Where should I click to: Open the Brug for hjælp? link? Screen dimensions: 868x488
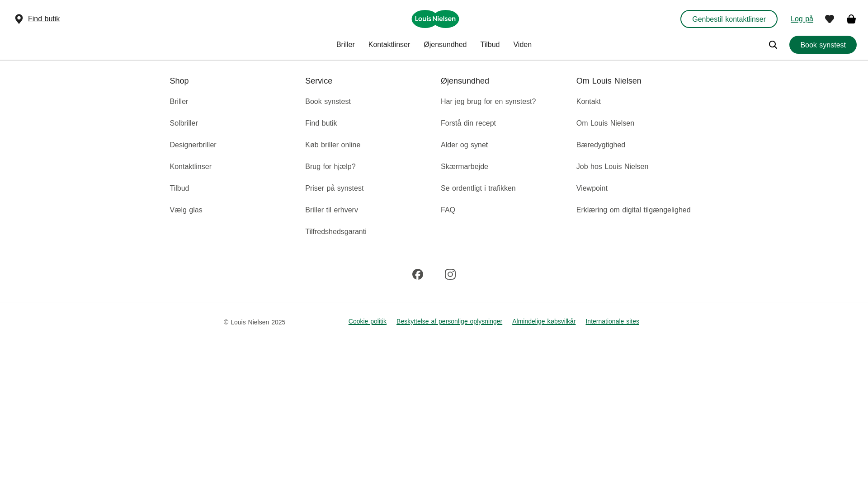point(330,167)
